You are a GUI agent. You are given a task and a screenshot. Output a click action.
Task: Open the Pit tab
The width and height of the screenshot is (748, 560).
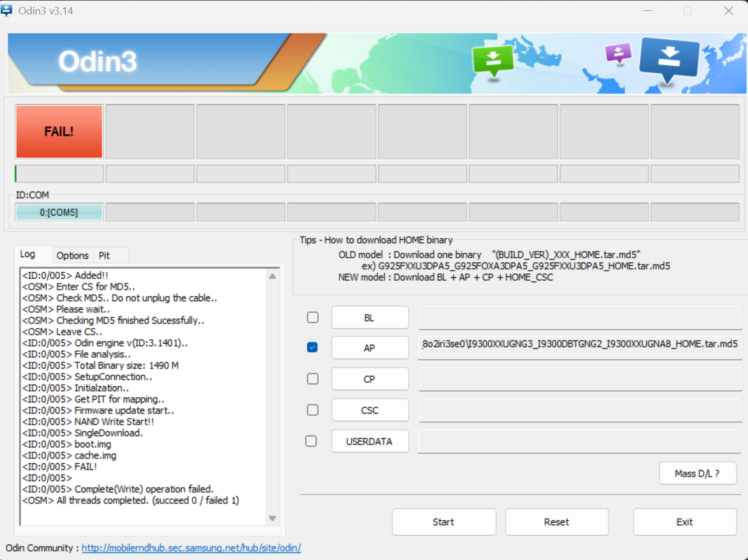(104, 255)
